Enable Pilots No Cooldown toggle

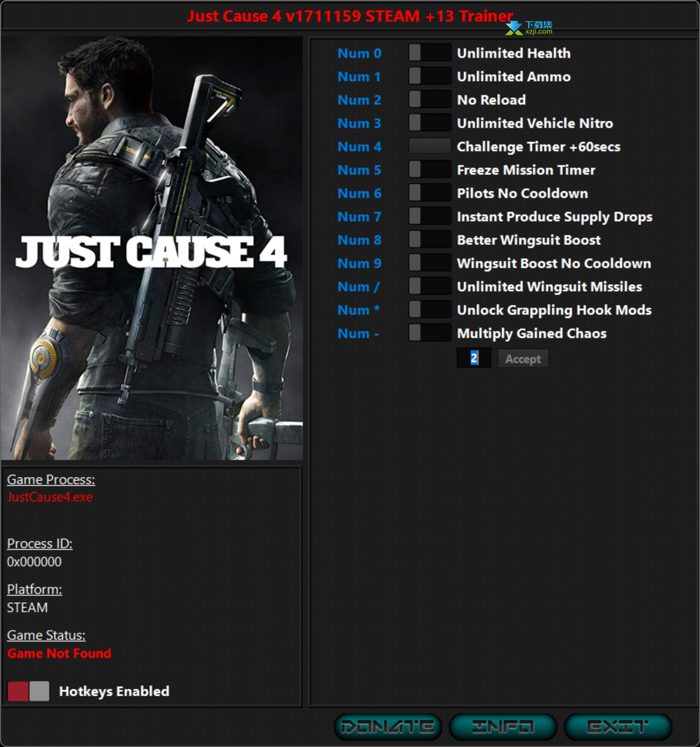tap(430, 193)
